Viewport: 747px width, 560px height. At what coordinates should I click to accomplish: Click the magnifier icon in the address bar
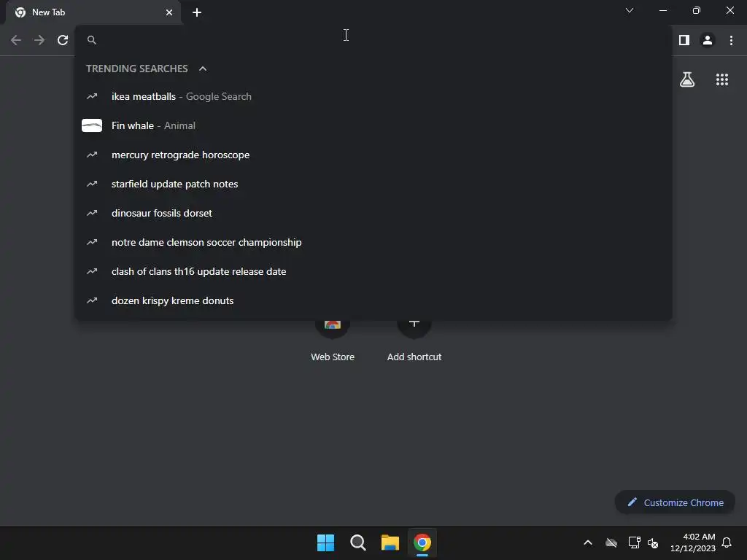(92, 41)
